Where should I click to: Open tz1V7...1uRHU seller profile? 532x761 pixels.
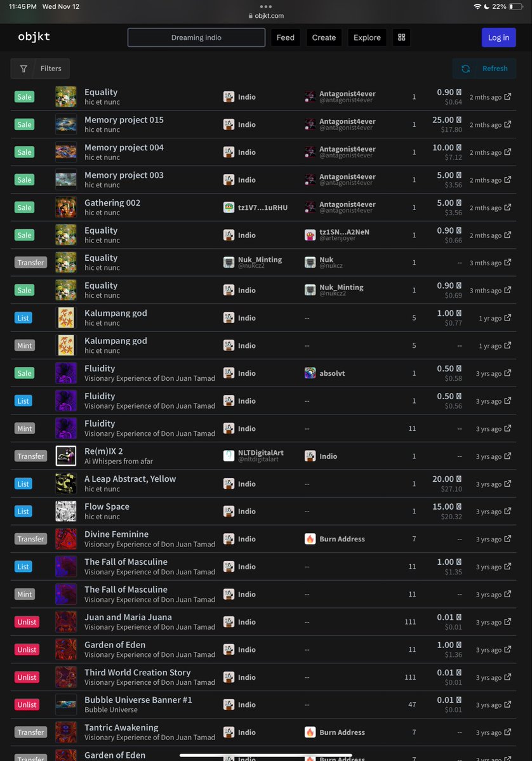[x=263, y=208]
